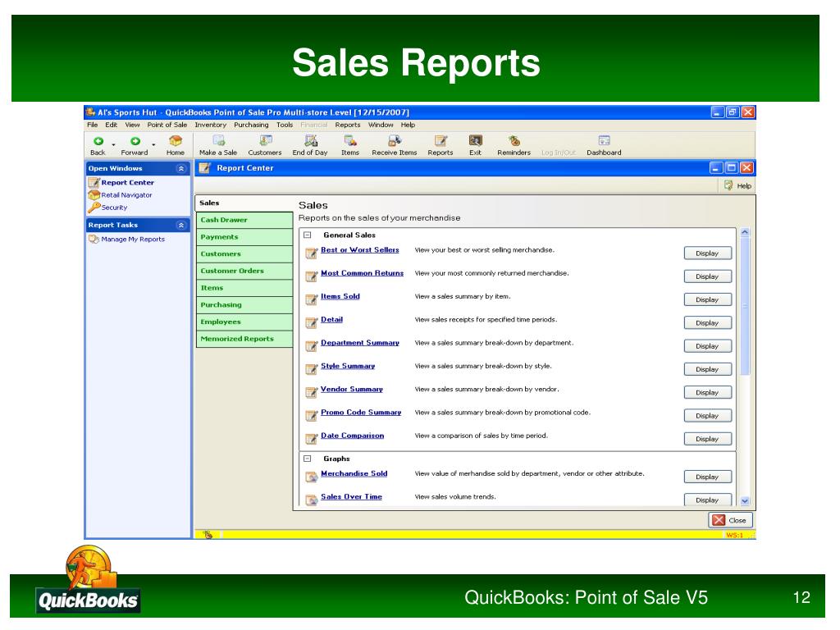
Task: Collapse the Report Tasks panel
Action: pyautogui.click(x=181, y=225)
